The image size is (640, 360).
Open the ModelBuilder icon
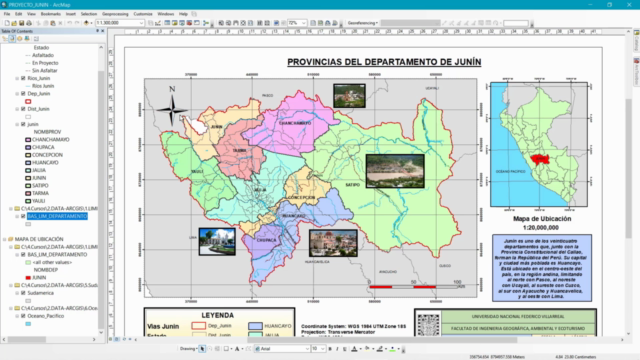click(x=206, y=23)
